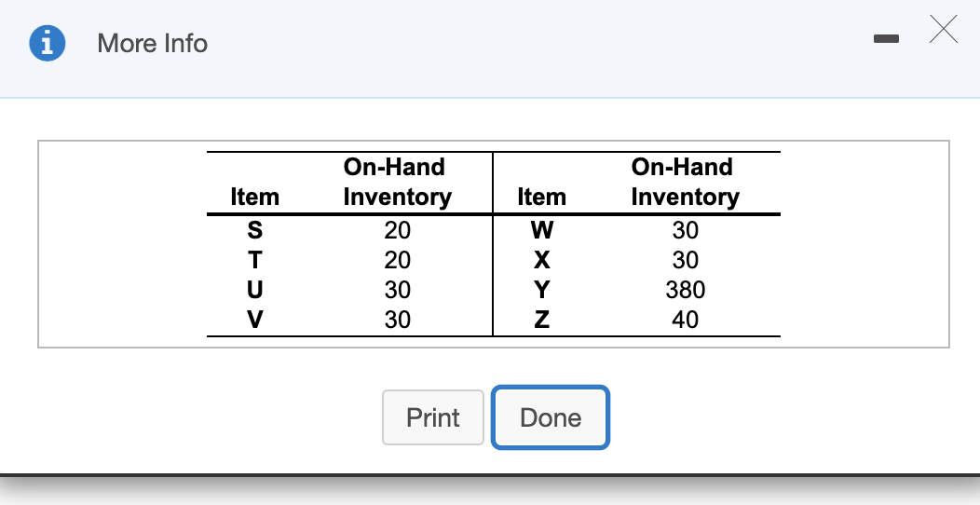Viewport: 980px width, 505px height.
Task: Select item X in the table
Action: point(542,260)
